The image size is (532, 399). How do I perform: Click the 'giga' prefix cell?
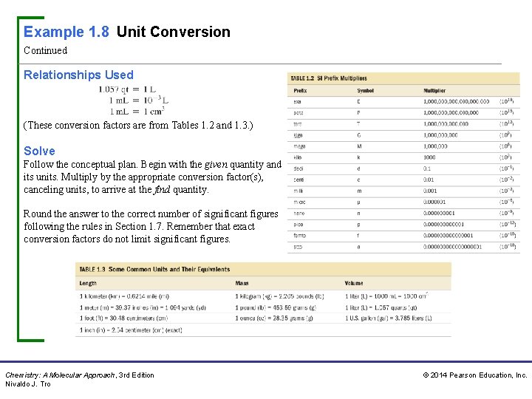coord(298,135)
